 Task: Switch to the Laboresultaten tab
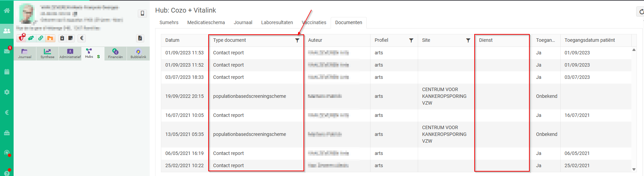tap(277, 22)
